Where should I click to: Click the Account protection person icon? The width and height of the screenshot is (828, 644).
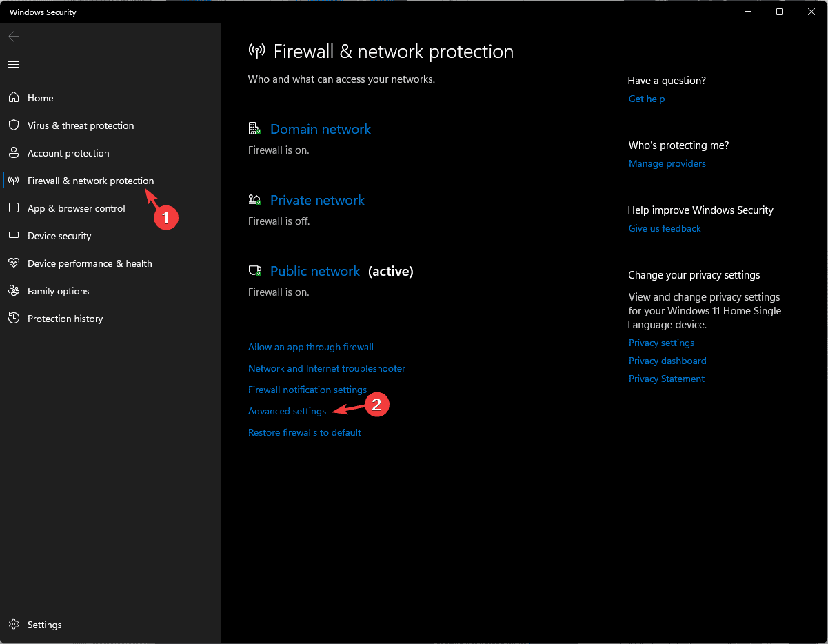14,153
